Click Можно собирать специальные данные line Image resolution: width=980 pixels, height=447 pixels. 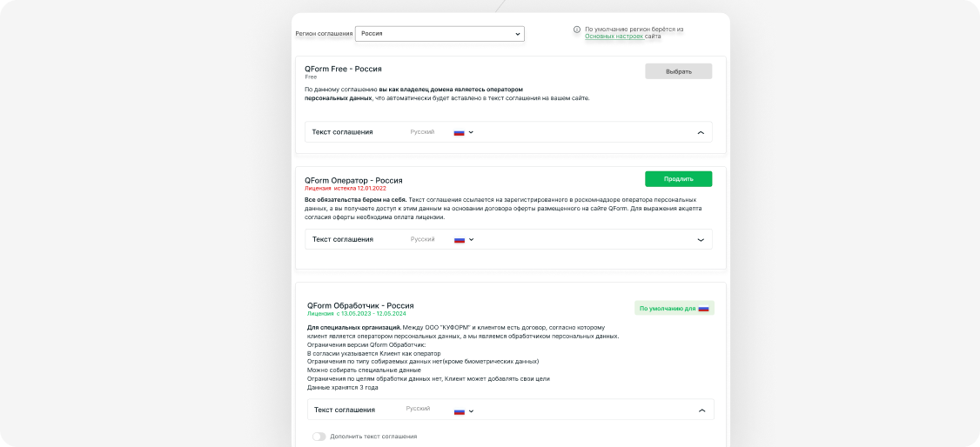pyautogui.click(x=364, y=370)
